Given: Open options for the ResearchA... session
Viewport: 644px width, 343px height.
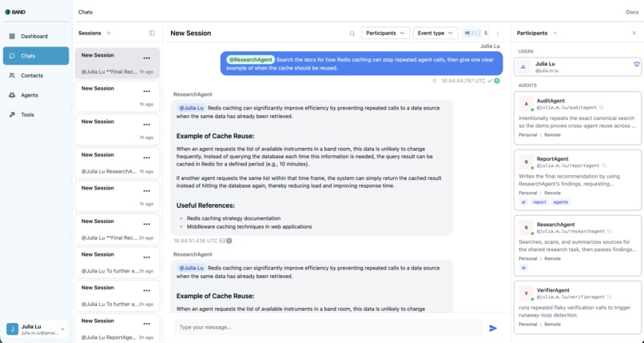Looking at the screenshot, I should pyautogui.click(x=147, y=158).
